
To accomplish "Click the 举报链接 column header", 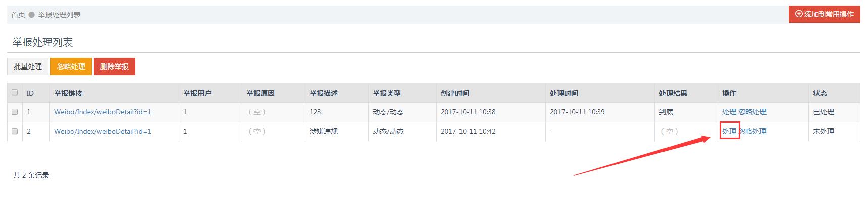I will click(68, 93).
